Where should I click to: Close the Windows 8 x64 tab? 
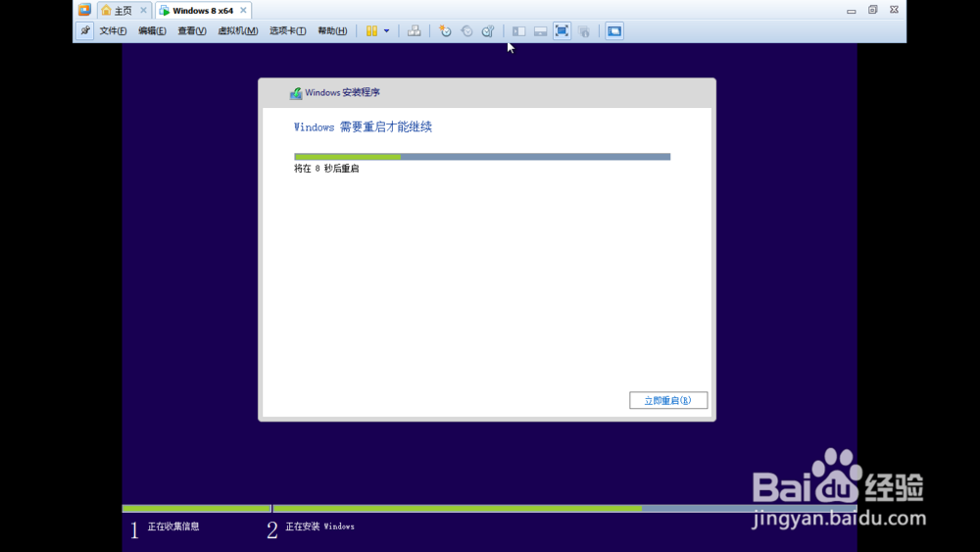[x=243, y=10]
